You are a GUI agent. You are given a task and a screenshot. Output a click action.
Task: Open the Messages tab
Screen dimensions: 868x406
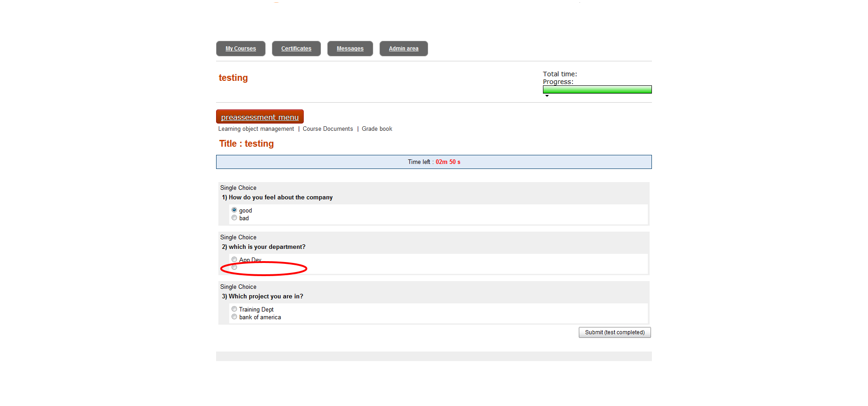tap(350, 49)
